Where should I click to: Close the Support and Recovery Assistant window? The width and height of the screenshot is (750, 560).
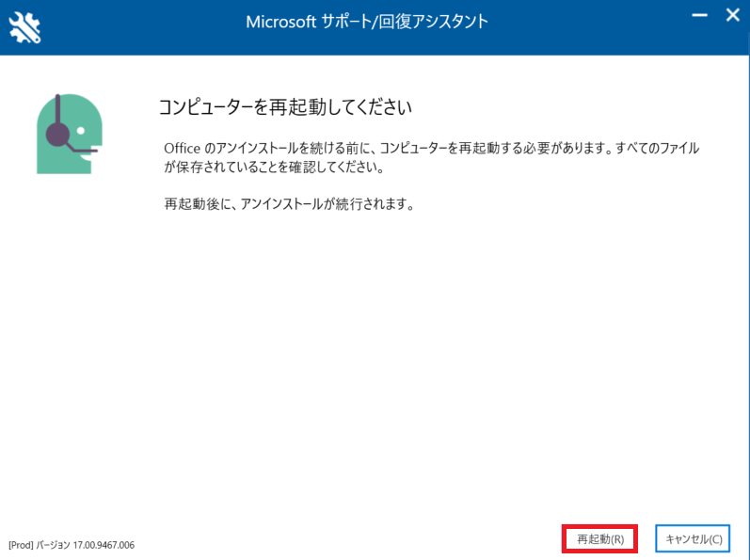[733, 15]
